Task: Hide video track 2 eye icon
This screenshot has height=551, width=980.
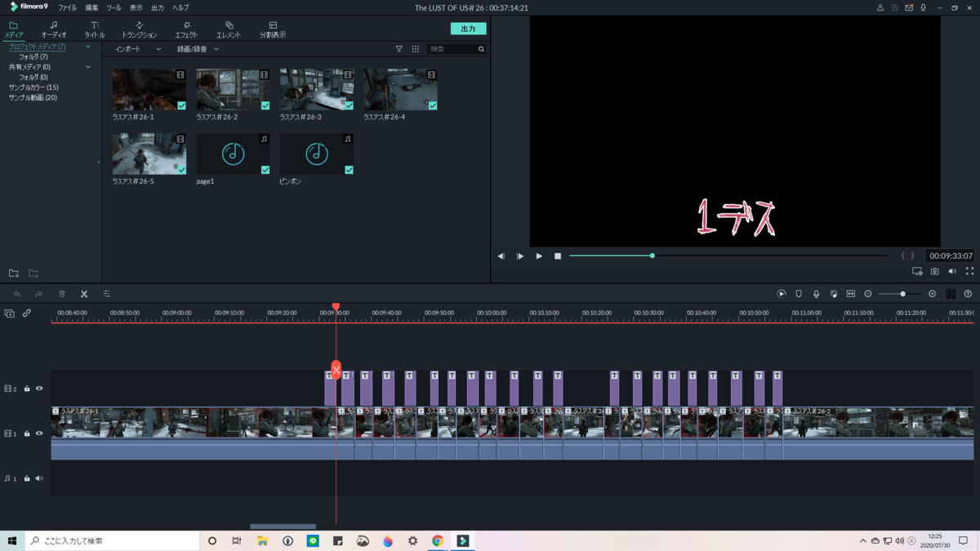Action: (39, 389)
